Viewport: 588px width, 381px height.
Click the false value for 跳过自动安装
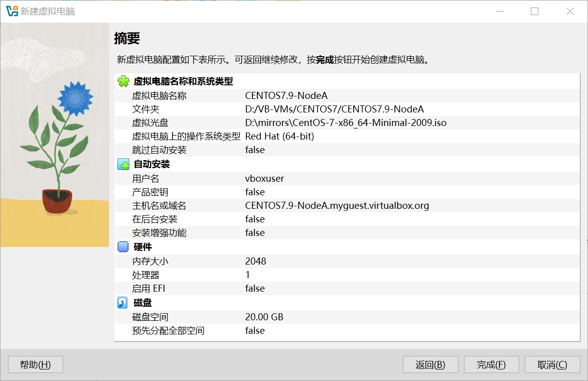point(255,150)
